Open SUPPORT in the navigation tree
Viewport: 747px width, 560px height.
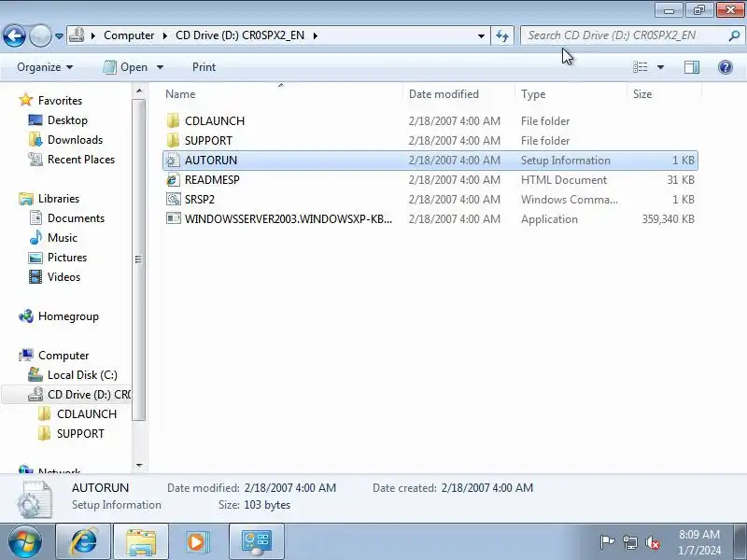click(80, 433)
